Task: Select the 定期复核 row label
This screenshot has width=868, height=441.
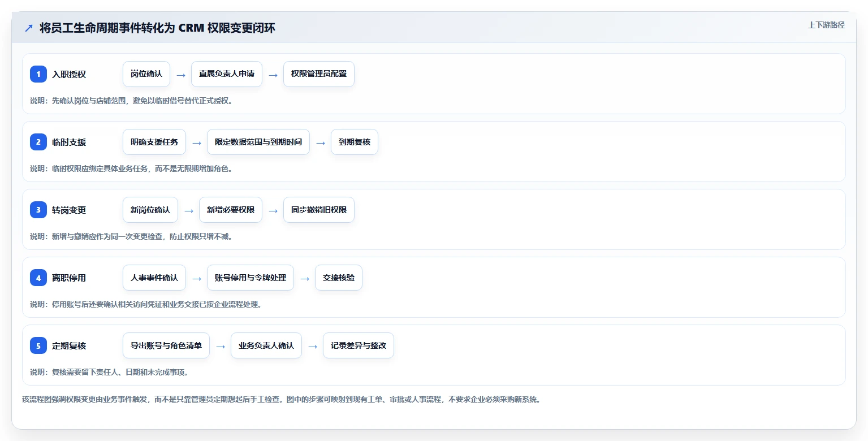Action: [69, 345]
